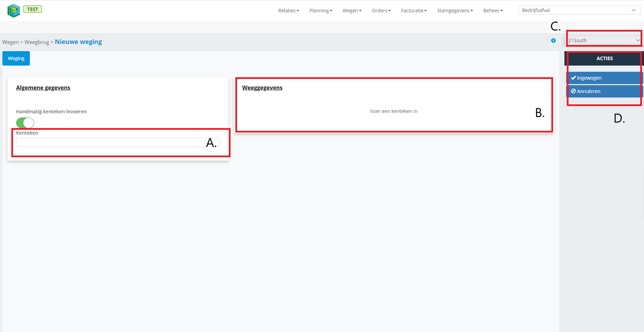
Task: Open the 21South location dropdown
Action: click(604, 41)
